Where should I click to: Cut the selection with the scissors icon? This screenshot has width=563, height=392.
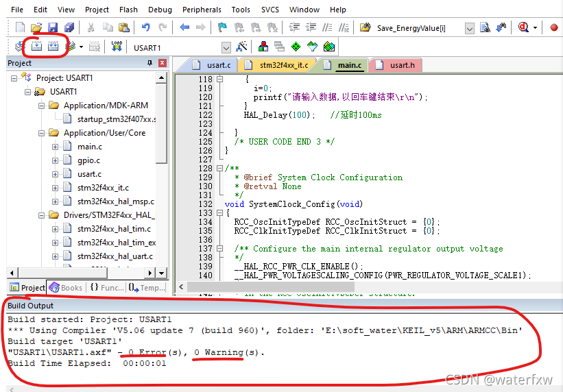[91, 27]
